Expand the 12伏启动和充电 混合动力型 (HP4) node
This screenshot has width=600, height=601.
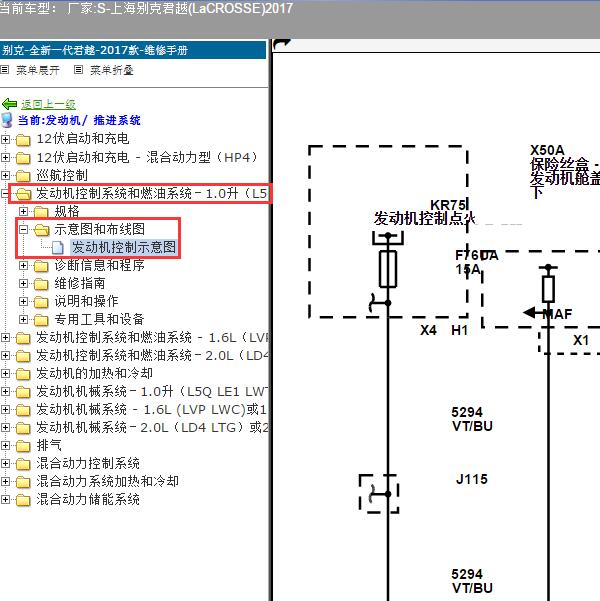(5, 157)
